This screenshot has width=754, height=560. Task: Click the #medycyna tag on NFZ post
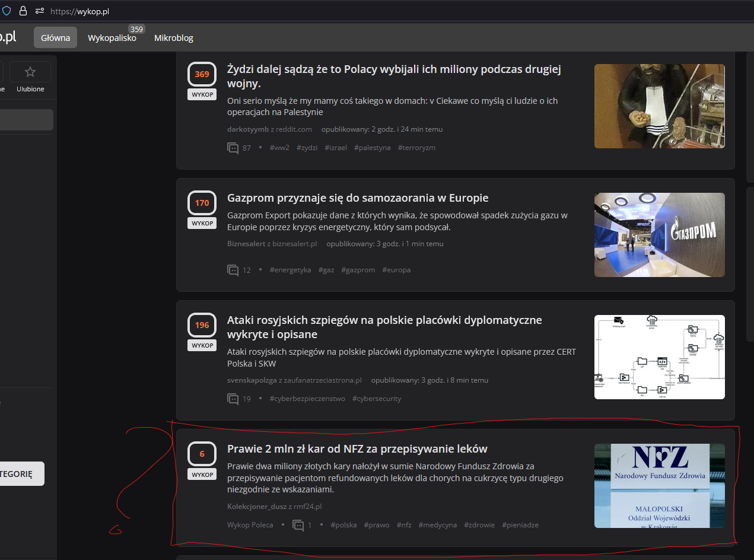coord(437,525)
